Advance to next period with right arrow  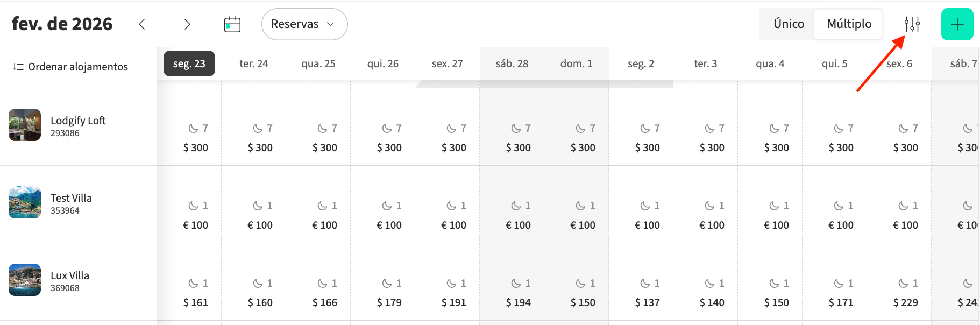click(x=187, y=24)
